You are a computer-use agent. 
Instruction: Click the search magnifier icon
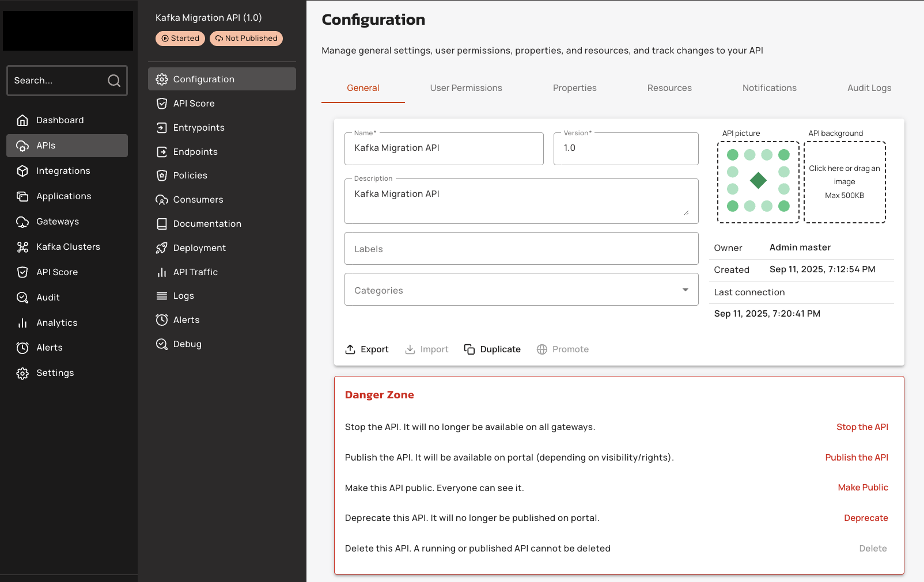coord(114,81)
